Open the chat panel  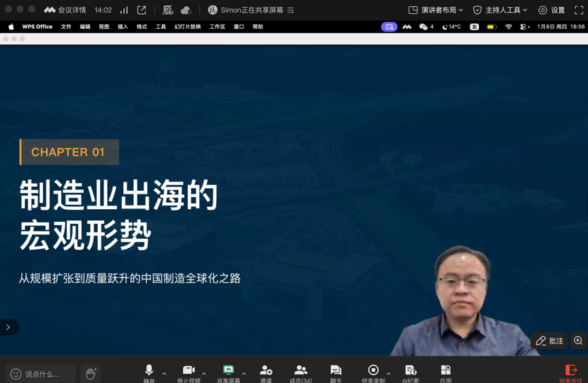[x=336, y=371]
